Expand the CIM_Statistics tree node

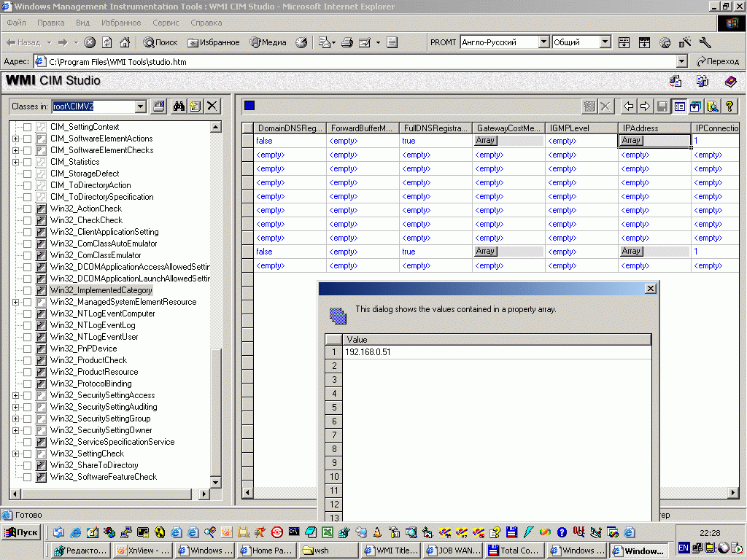click(16, 162)
